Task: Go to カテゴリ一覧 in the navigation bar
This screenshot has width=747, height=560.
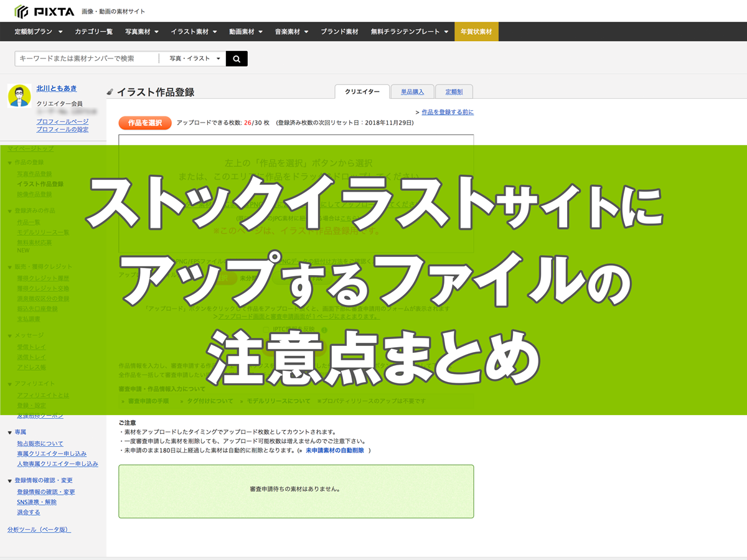Action: [94, 32]
